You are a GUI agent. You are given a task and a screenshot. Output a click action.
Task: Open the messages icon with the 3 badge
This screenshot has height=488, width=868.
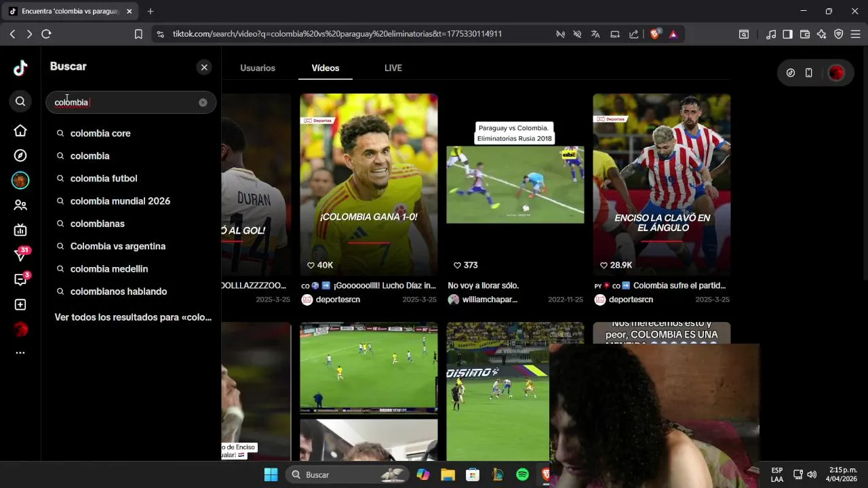click(x=20, y=279)
